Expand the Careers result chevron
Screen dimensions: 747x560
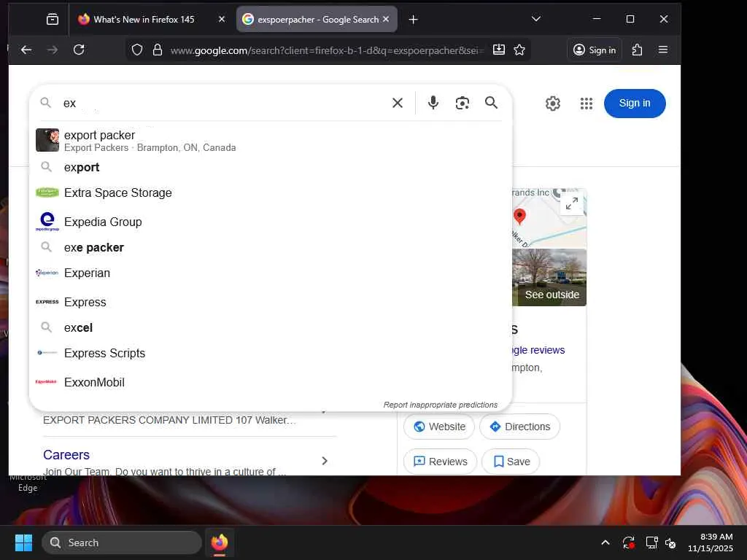coord(325,461)
